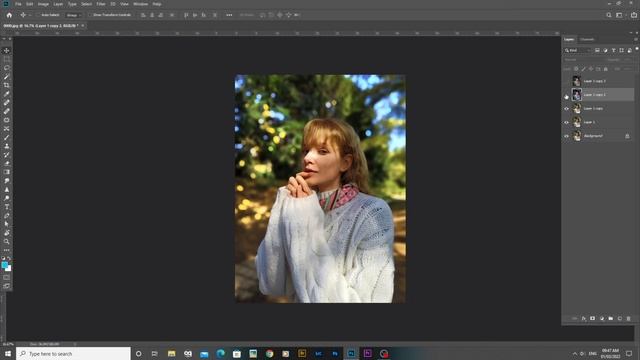Open the Window menu
Viewport: 640px width, 360px height.
140,4
